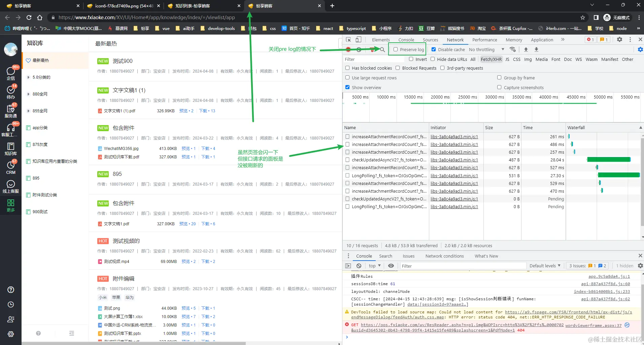Open the 客服工 headset sidebar icon

(x=11, y=129)
